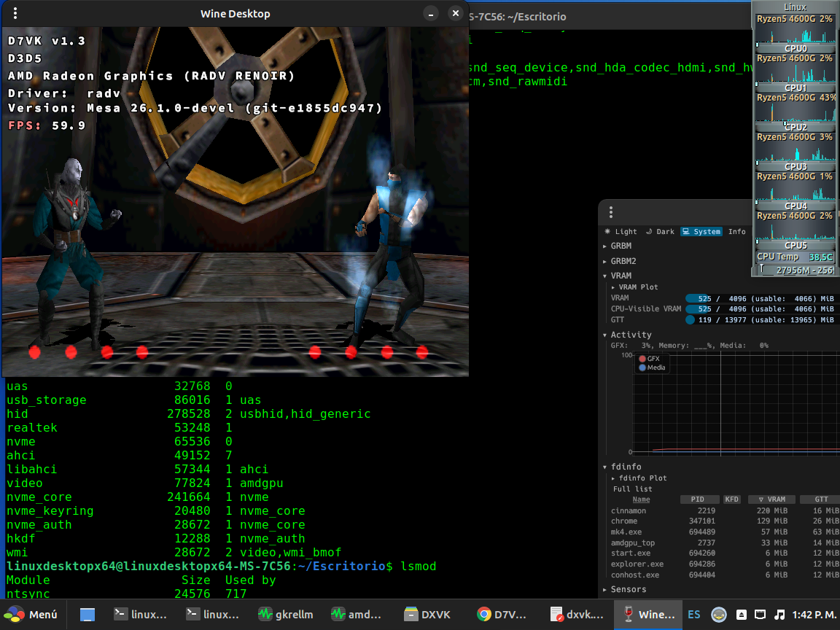Click the show desktop icon in the taskbar
This screenshot has width=840, height=630.
tap(87, 615)
